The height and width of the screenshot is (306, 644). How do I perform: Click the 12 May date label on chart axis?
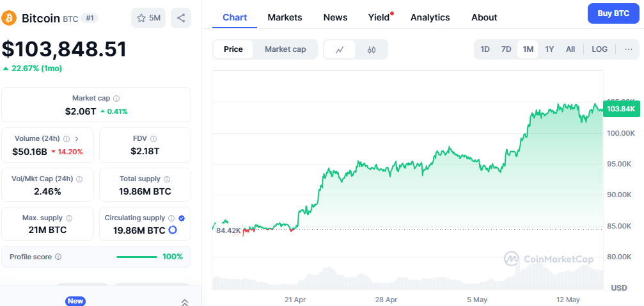point(567,300)
